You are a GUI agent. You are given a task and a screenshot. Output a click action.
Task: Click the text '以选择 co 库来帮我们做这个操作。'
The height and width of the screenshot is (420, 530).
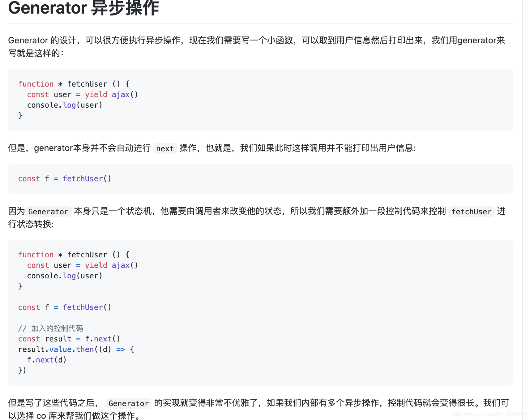(x=74, y=415)
